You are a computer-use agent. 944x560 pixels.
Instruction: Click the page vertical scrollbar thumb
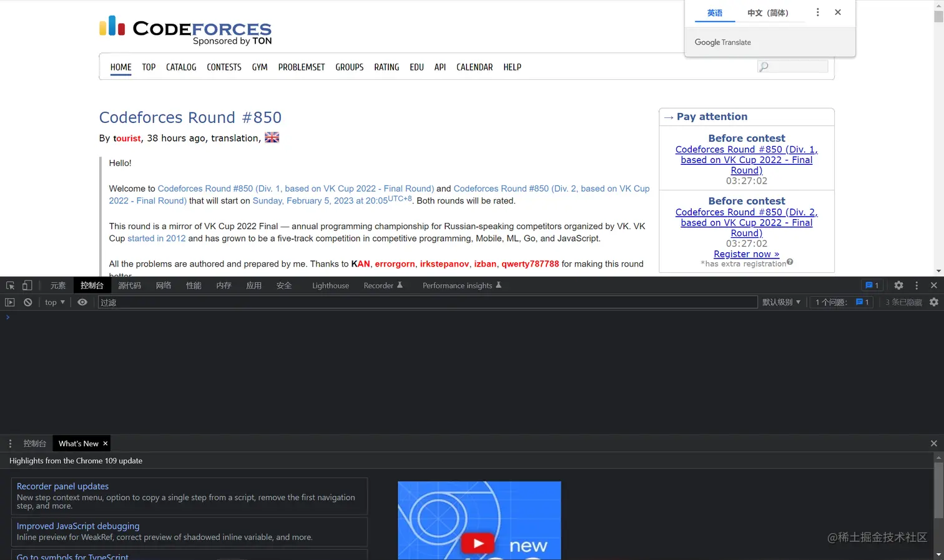tap(938, 16)
